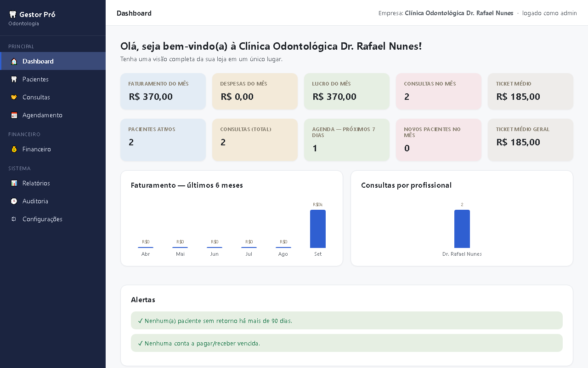The image size is (588, 368).
Task: Click the Consultas icon in sidebar
Action: click(x=14, y=97)
